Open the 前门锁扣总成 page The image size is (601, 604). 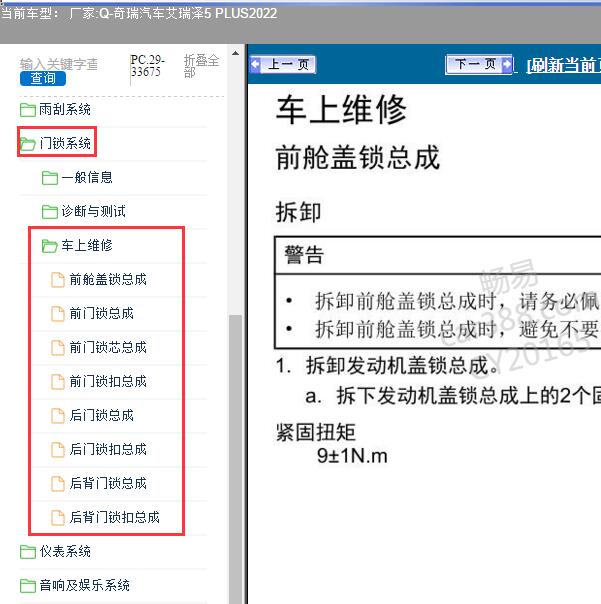coord(108,382)
